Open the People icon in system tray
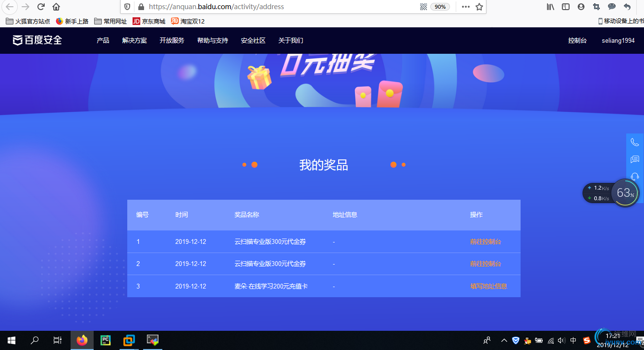The image size is (644, 350). [x=487, y=340]
